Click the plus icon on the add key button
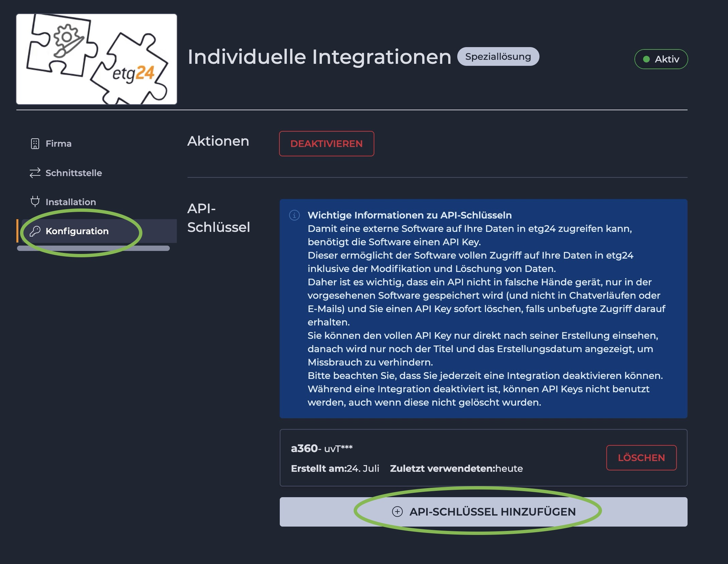728x564 pixels. coord(397,512)
